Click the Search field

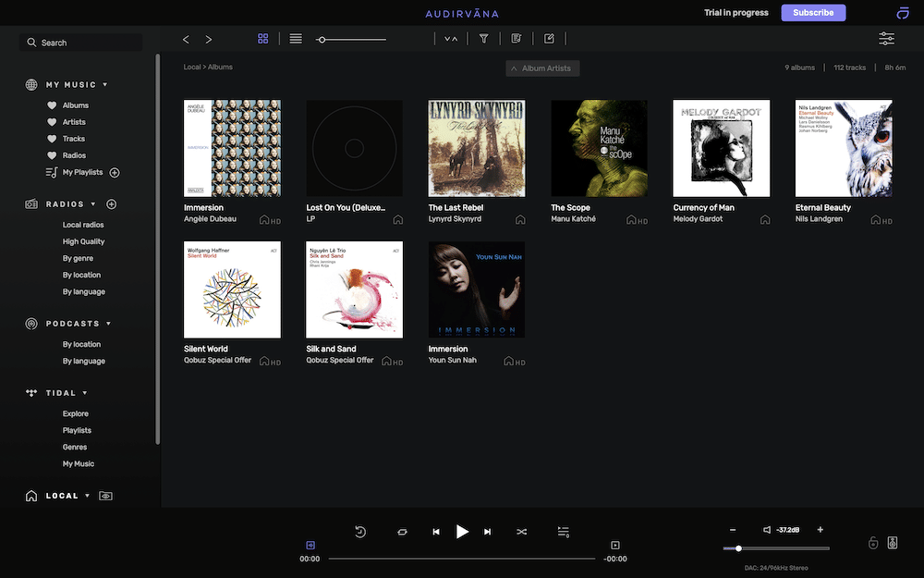[81, 43]
